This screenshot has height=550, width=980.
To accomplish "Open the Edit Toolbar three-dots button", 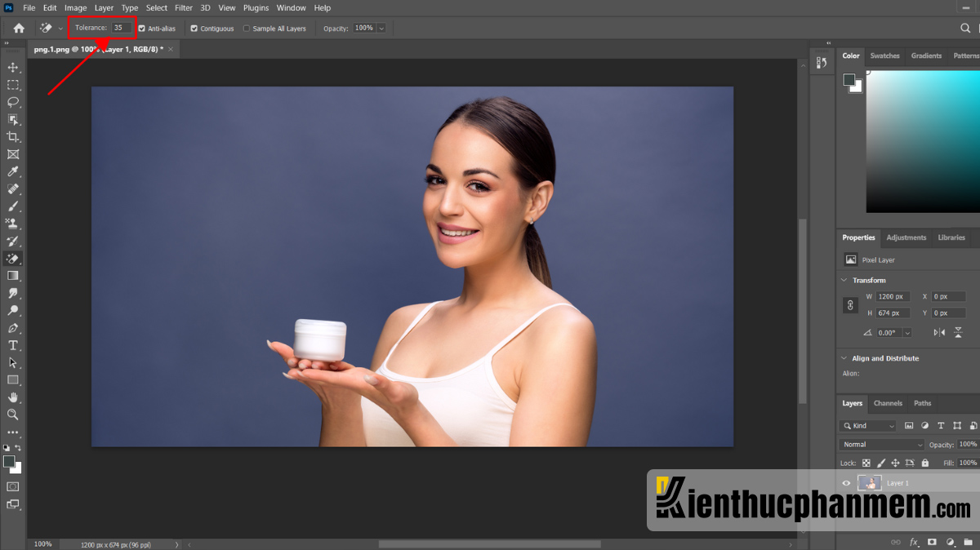I will pos(13,432).
